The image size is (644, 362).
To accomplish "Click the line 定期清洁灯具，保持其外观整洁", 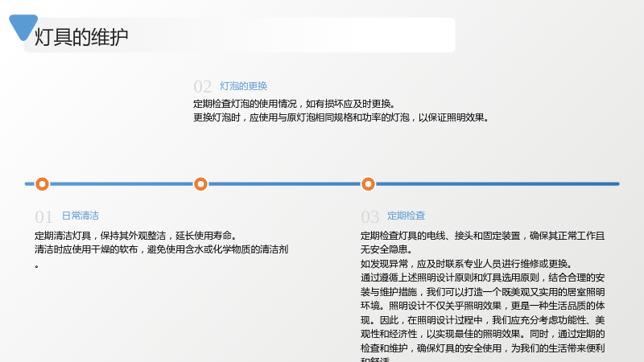I will (x=136, y=236).
